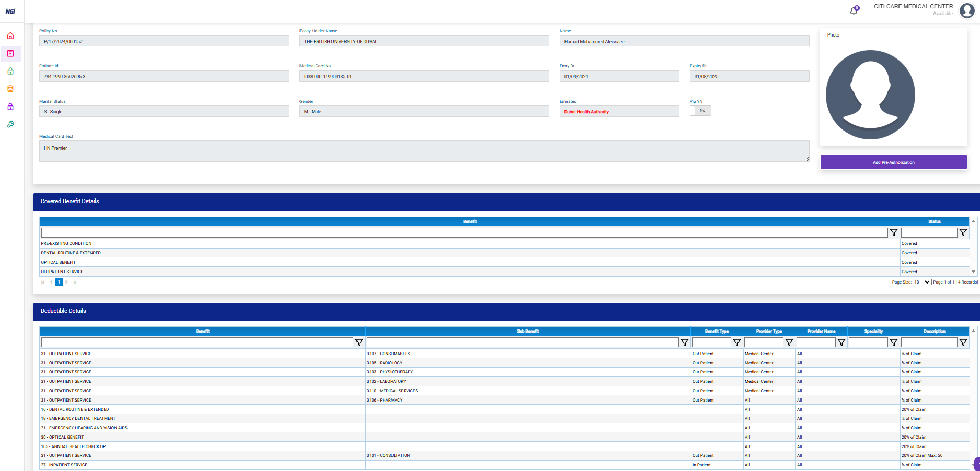The image size is (980, 471).
Task: Click the Deductible Benefit filter text box
Action: pos(197,343)
